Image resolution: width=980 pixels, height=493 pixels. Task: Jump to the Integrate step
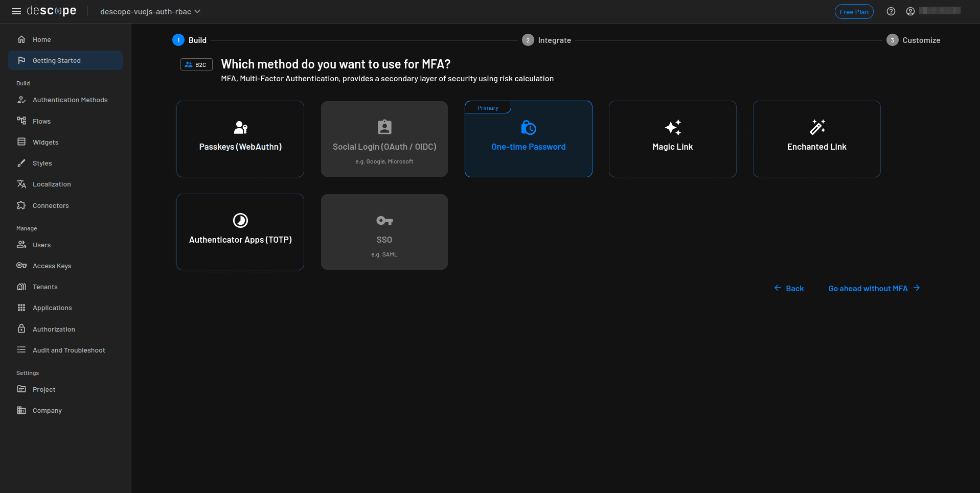point(546,40)
